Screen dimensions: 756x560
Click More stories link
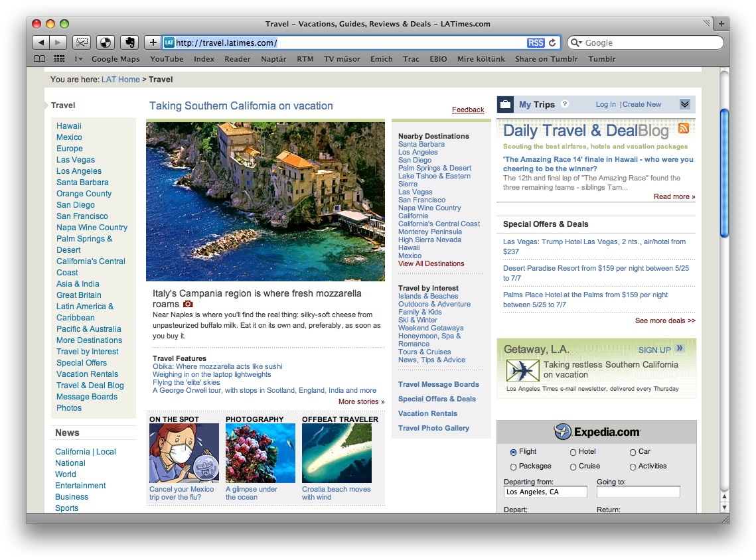(x=362, y=401)
